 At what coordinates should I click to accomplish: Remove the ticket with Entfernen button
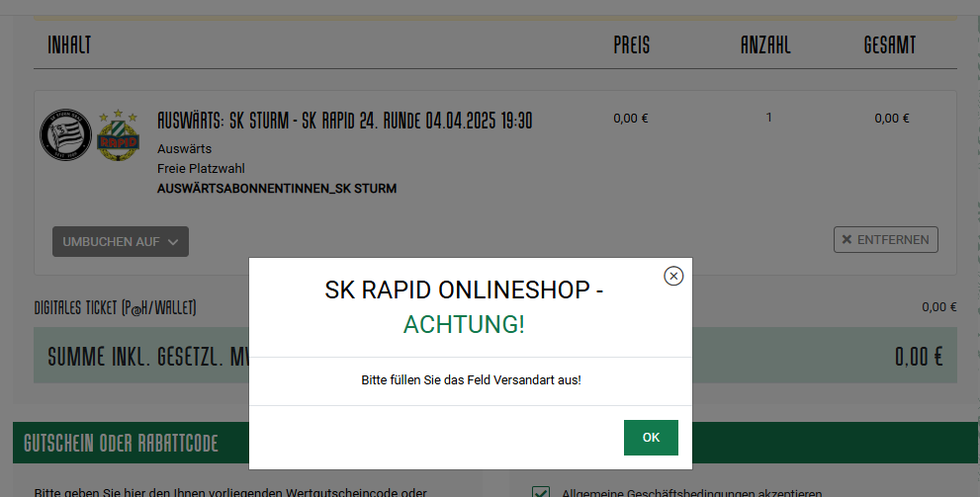coord(886,240)
